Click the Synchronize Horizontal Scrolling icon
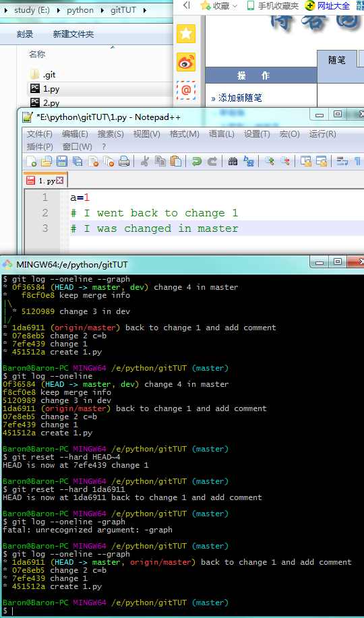This screenshot has width=364, height=618. [x=322, y=161]
